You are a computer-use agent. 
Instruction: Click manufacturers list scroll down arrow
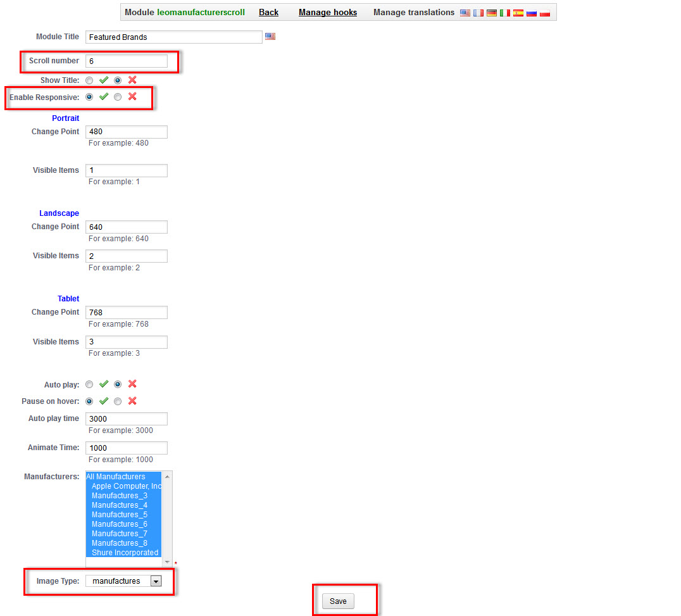coord(167,562)
